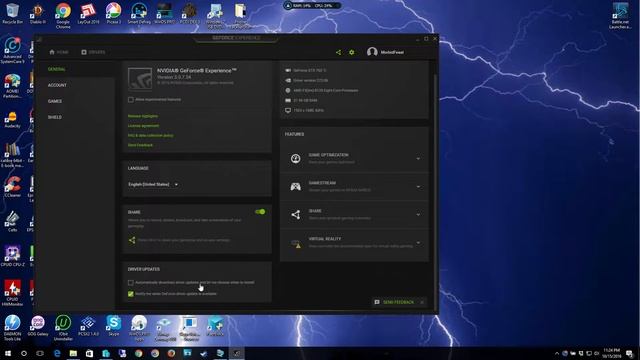The height and width of the screenshot is (360, 640).
Task: Open File Explorer from taskbar
Action: point(73,353)
